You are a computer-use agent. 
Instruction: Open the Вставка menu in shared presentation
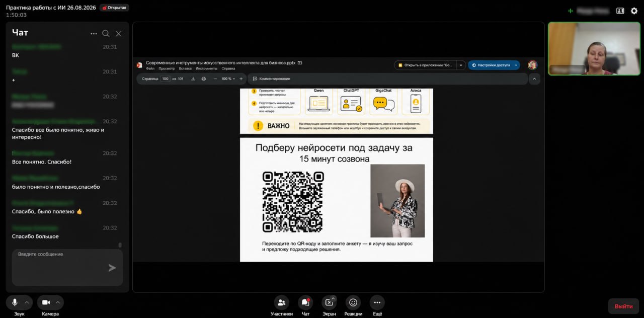click(185, 68)
